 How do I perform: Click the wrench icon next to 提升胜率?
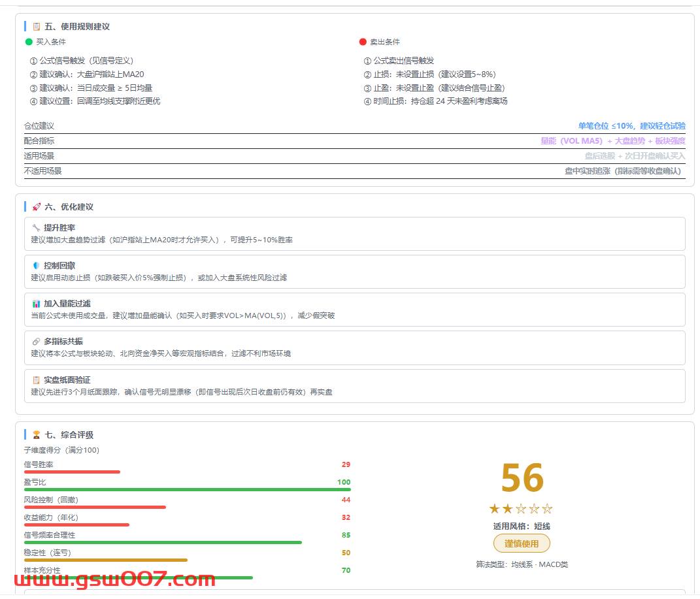tap(36, 228)
